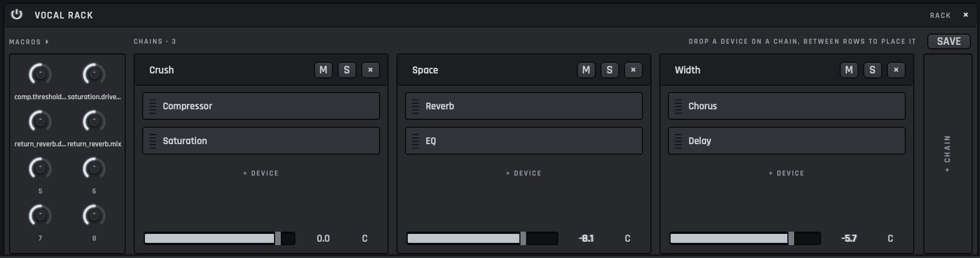The image size is (980, 258).
Task: Mute the Crush chain
Action: [x=323, y=70]
